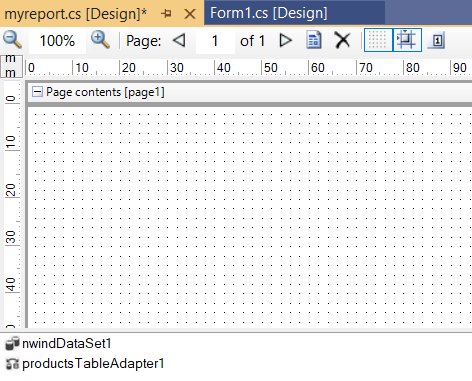Toggle the show grid button
This screenshot has height=381, width=472.
[378, 40]
